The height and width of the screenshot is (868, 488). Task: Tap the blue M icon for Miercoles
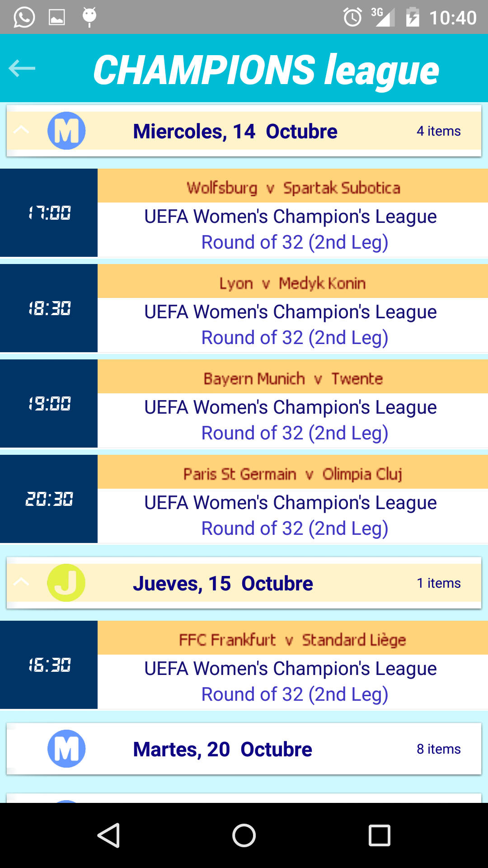(66, 131)
